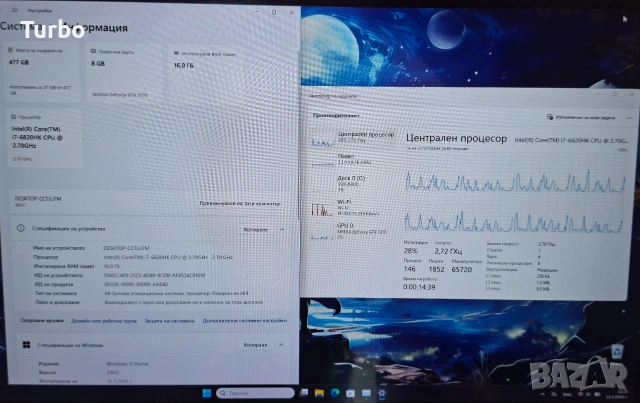This screenshot has height=403, width=640.
Task: Click the Wi-Fi mini graph thumbnail
Action: pos(322,208)
